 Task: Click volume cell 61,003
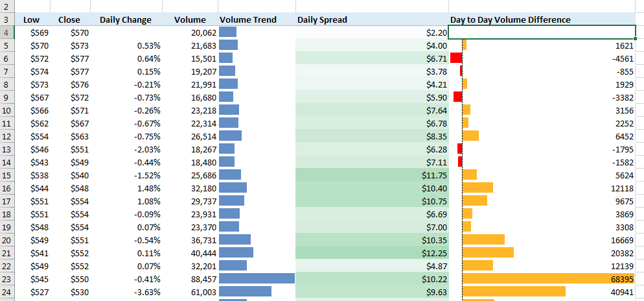[190, 293]
